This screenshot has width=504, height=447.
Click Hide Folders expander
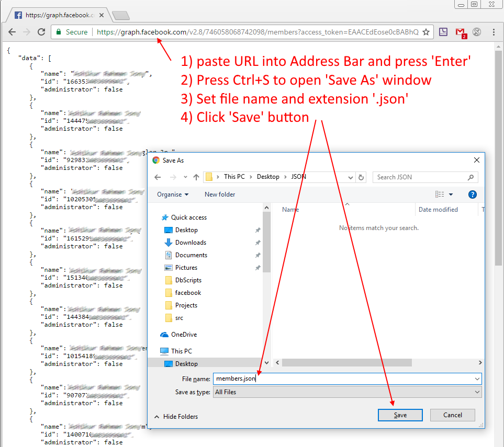tap(176, 417)
